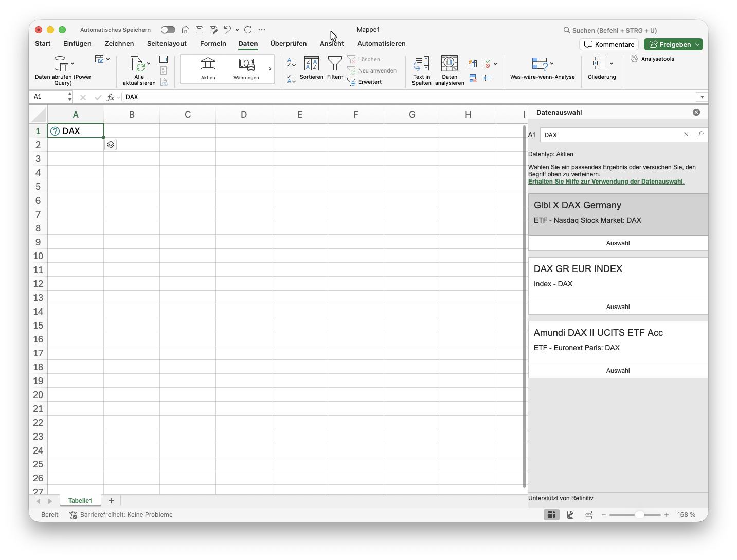Image resolution: width=737 pixels, height=560 pixels.
Task: Click the accessibility icon in status bar
Action: pos(74,515)
